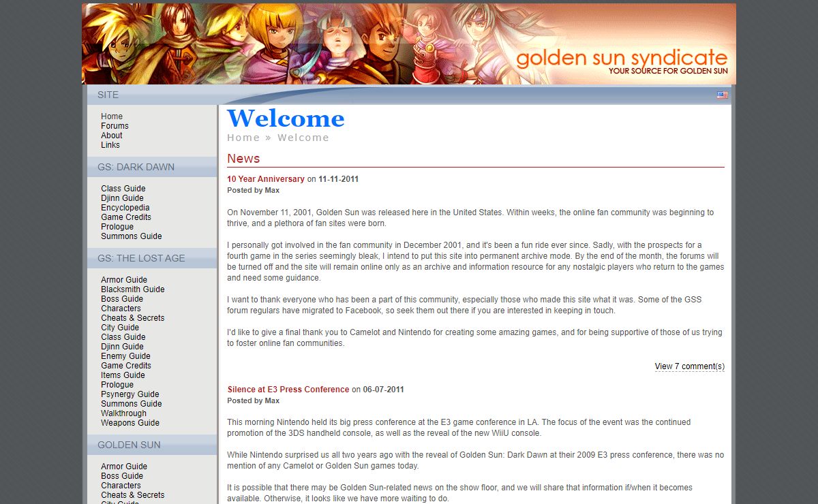This screenshot has width=818, height=504.
Task: Open Silence at E3 Press Conference post
Action: point(288,390)
